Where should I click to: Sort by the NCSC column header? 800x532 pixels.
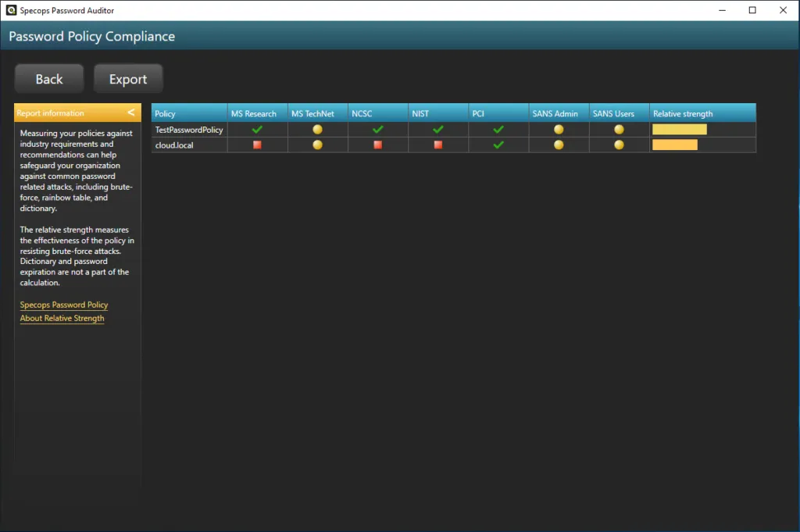tap(378, 113)
